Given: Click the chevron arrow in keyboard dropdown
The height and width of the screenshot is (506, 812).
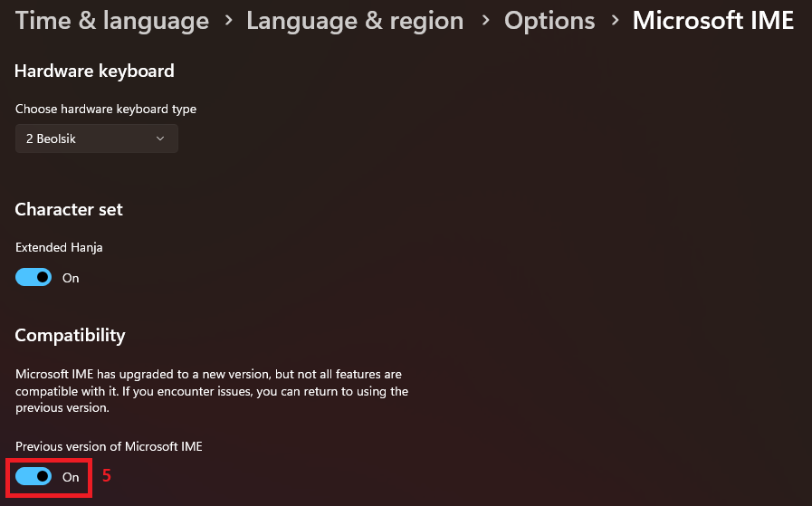Looking at the screenshot, I should [160, 138].
